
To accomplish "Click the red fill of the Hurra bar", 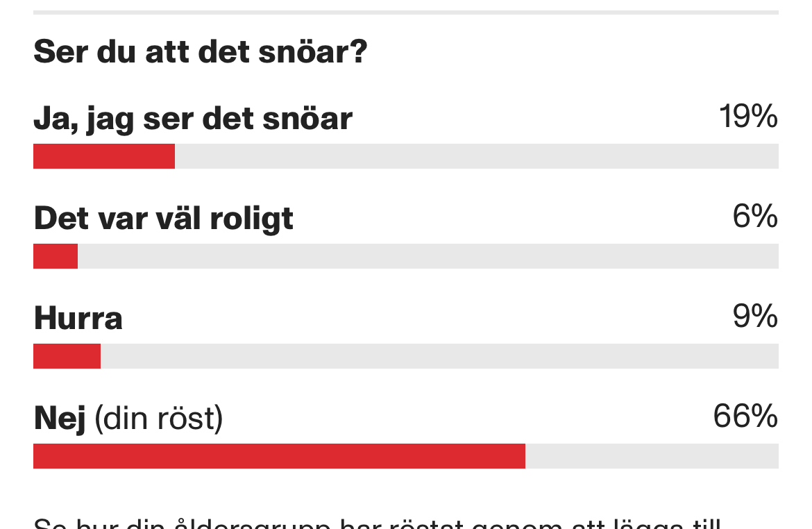I will pos(67,356).
